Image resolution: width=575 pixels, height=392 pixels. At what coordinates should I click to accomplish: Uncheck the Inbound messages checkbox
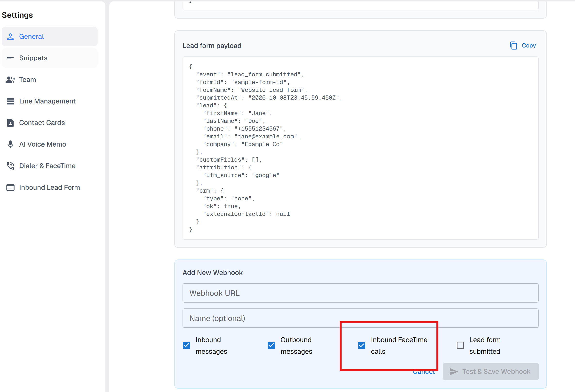click(x=187, y=345)
